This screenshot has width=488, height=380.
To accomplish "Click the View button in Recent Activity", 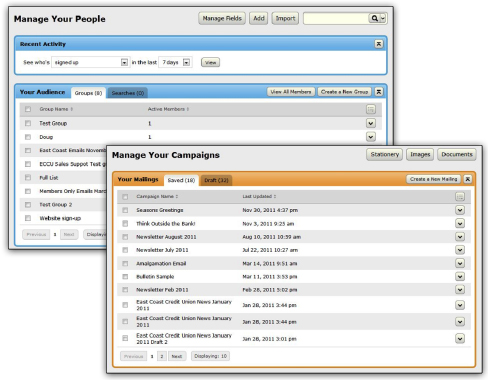I will pyautogui.click(x=210, y=62).
